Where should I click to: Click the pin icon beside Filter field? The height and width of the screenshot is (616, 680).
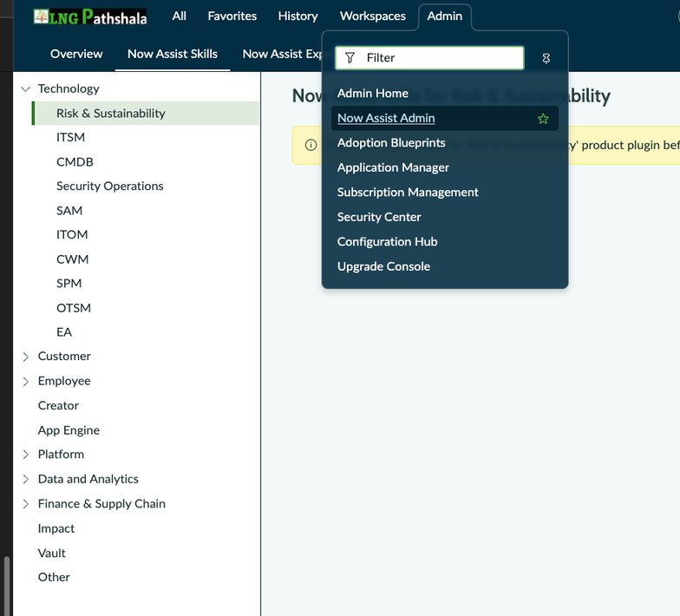[x=546, y=58]
